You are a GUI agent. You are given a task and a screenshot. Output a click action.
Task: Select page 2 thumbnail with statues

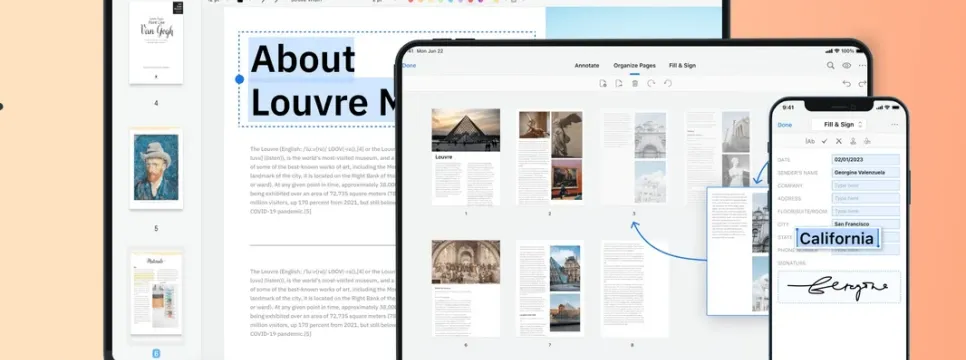click(550, 157)
